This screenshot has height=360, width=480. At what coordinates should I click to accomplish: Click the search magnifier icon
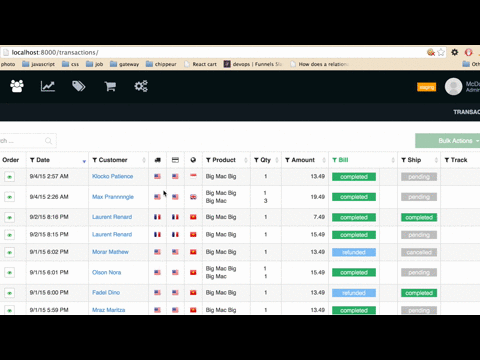pos(48,141)
